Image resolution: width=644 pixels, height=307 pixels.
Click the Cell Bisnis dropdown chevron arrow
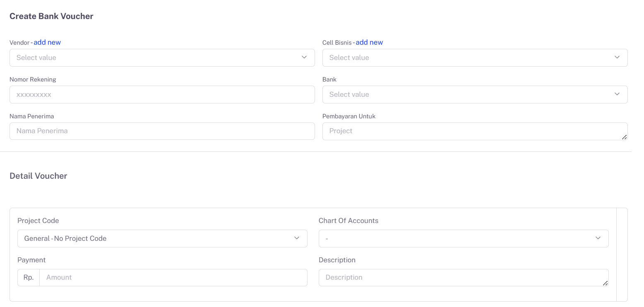pos(617,57)
